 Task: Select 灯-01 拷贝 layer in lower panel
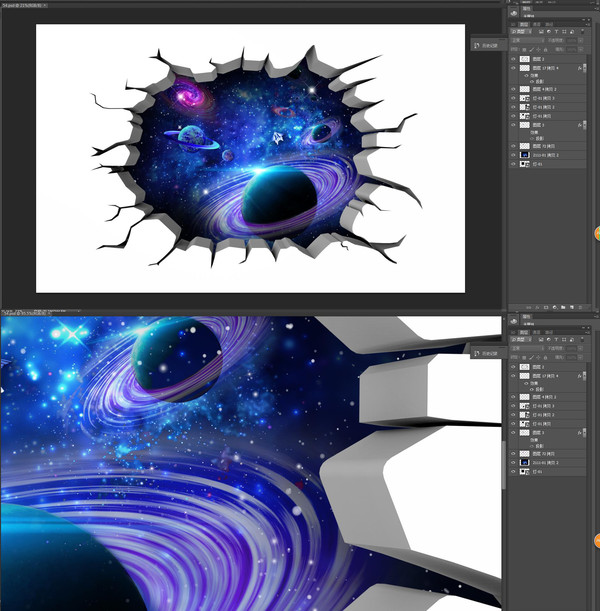[548, 424]
